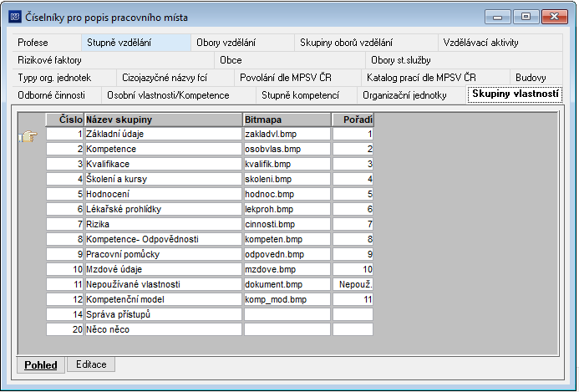Open the Stupně kompetencí tab
Screen dimensions: 579x392
click(x=306, y=95)
